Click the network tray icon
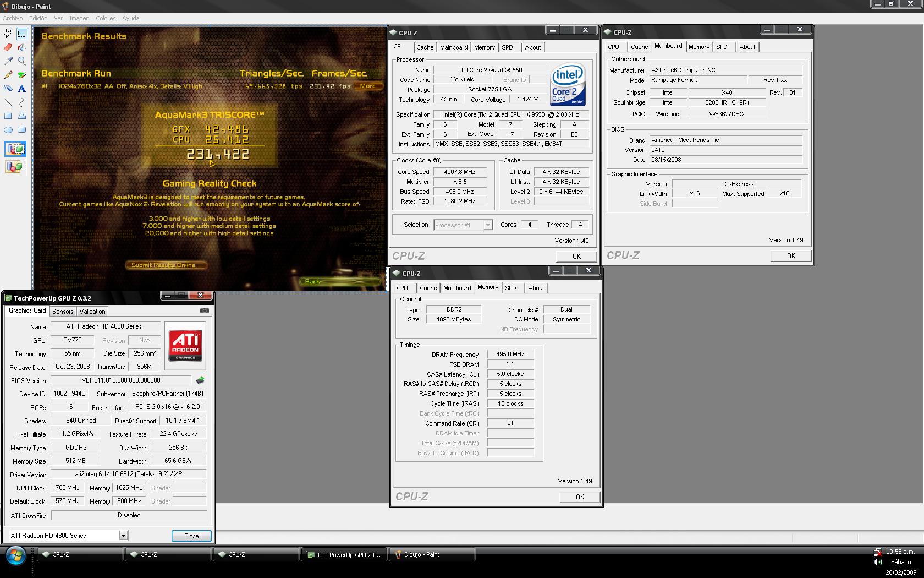The image size is (924, 578). tap(877, 552)
